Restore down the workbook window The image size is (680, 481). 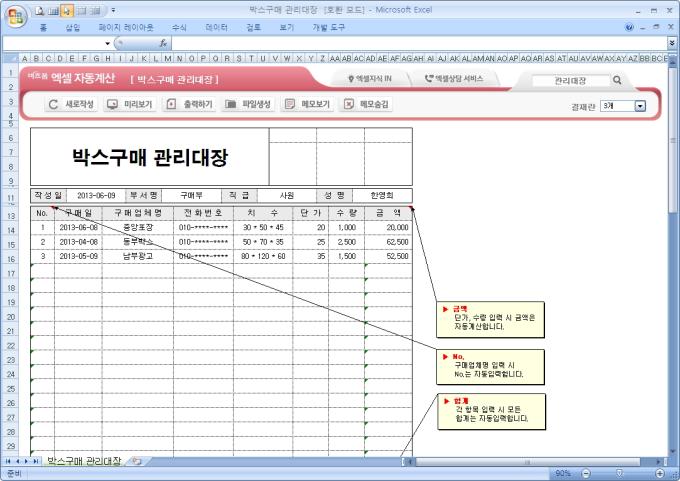pyautogui.click(x=656, y=27)
